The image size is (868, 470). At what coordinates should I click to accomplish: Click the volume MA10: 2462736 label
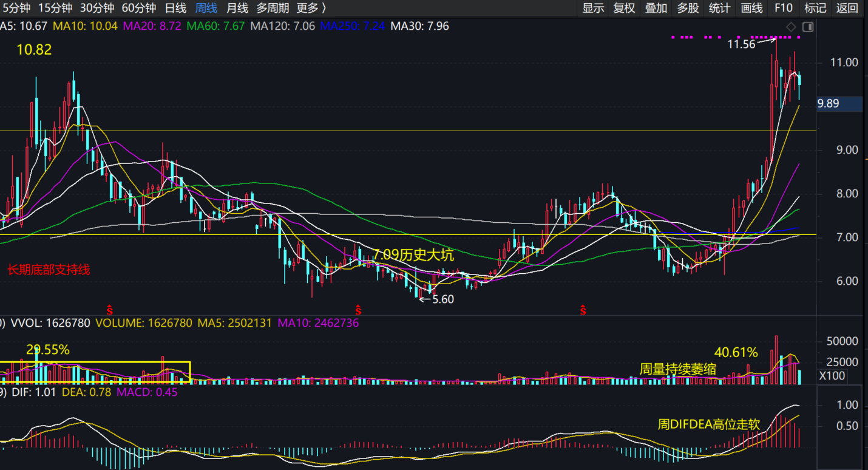point(318,323)
